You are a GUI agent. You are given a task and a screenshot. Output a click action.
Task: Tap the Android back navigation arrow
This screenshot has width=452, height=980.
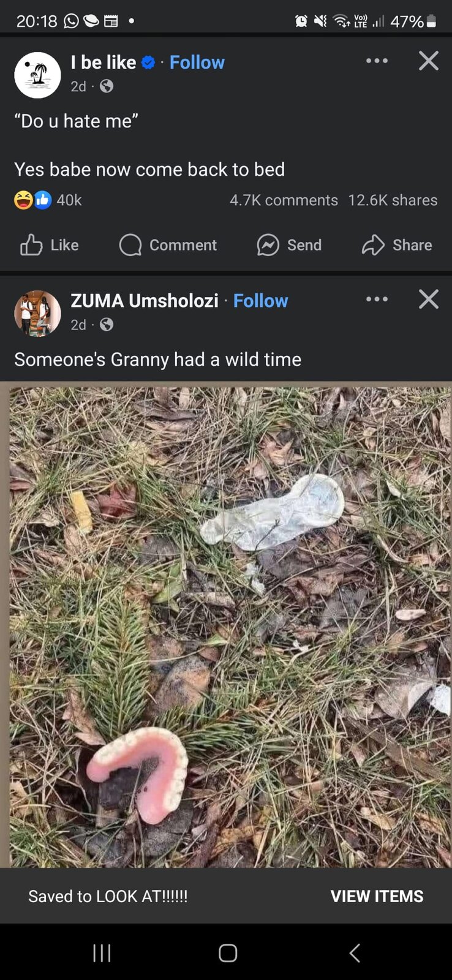[355, 953]
